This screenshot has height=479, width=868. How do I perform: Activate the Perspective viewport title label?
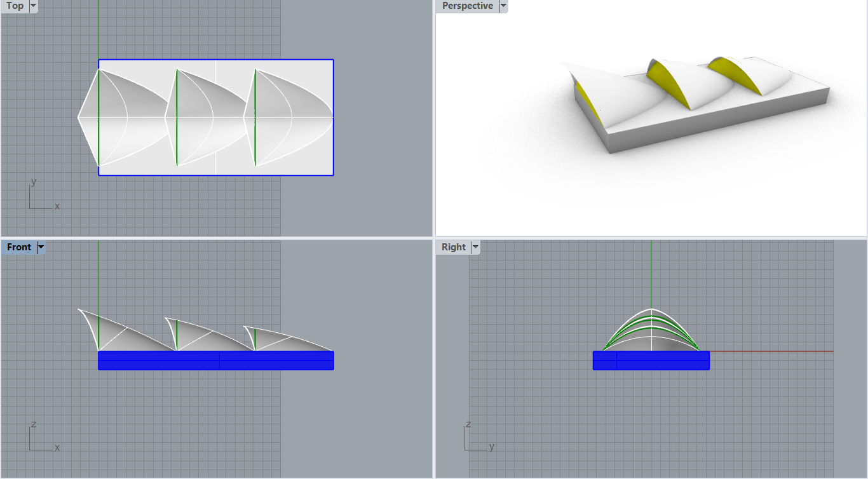pos(468,6)
